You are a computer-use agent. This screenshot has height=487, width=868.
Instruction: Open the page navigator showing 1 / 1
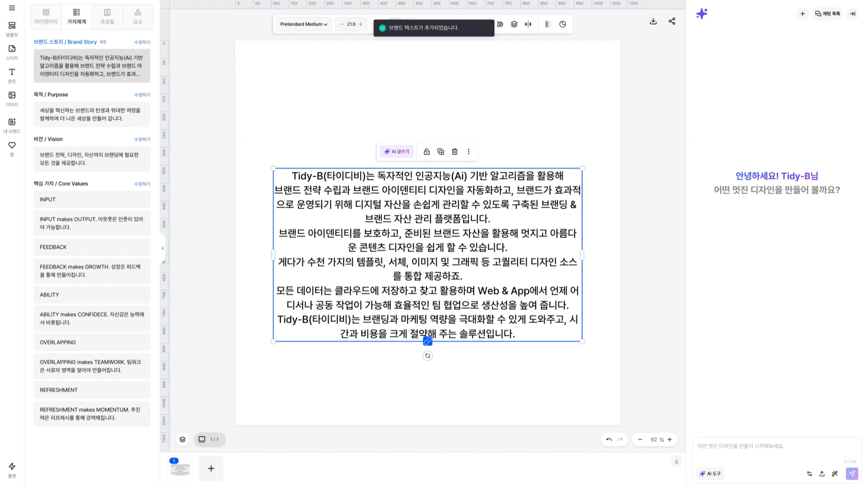click(x=210, y=440)
